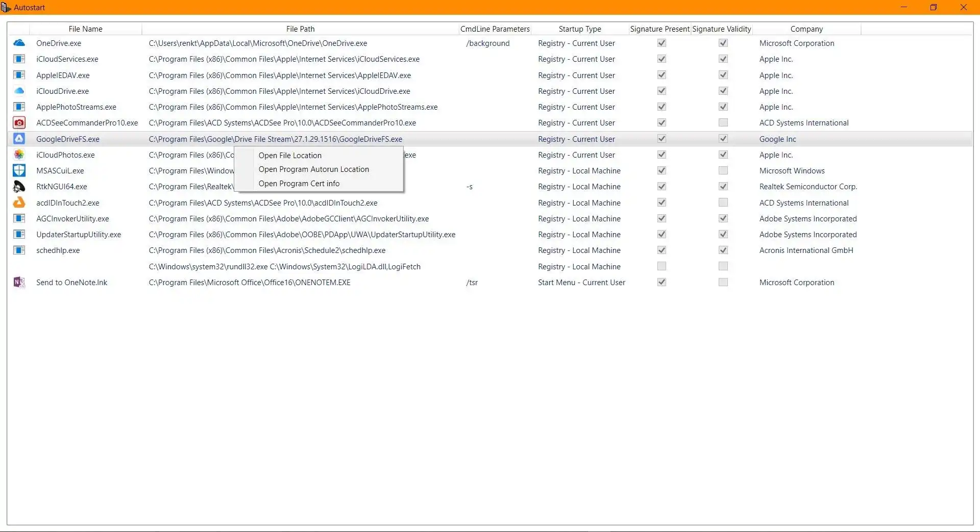Select the iCloudServices.exe file name
980x532 pixels.
coord(67,59)
